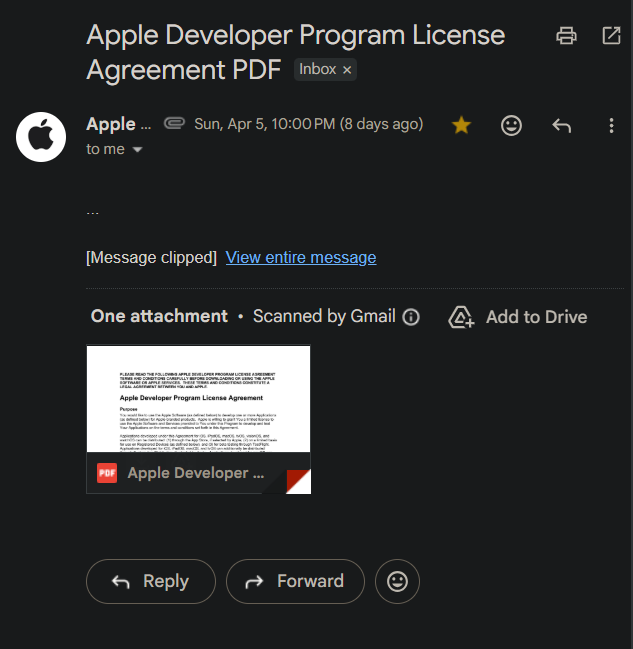
Task: Remove the Inbox label with the x
Action: click(x=347, y=70)
